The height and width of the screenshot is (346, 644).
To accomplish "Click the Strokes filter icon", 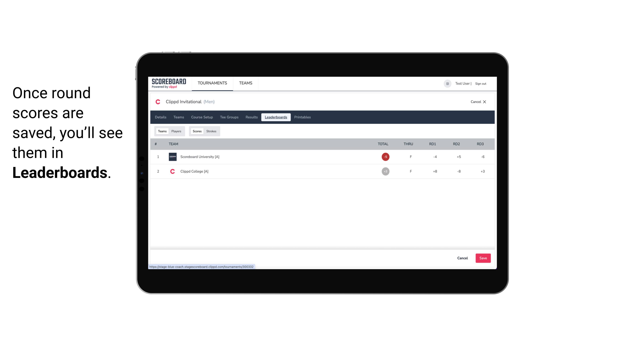I will [211, 131].
